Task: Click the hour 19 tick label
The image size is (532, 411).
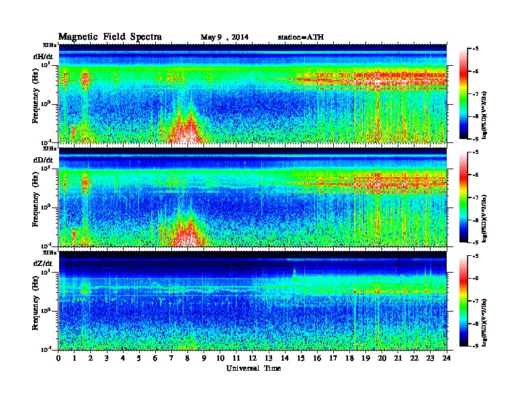Action: [x=365, y=358]
